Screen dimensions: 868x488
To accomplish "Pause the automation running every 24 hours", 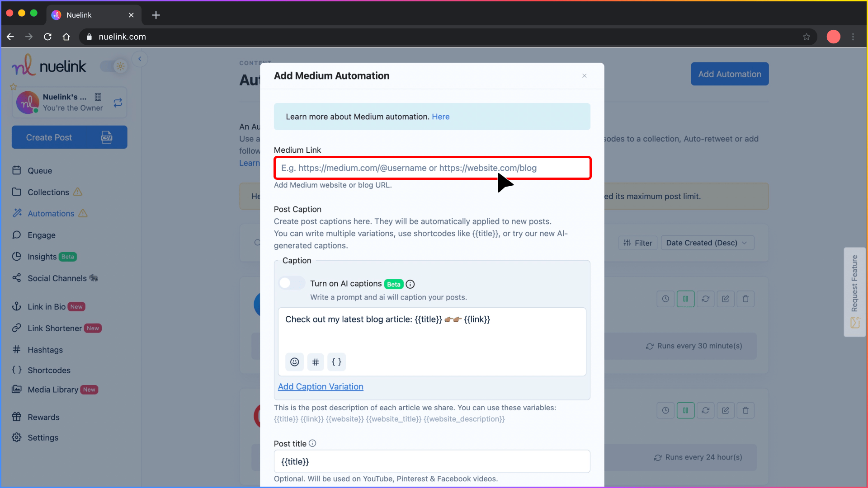I will coord(685,410).
